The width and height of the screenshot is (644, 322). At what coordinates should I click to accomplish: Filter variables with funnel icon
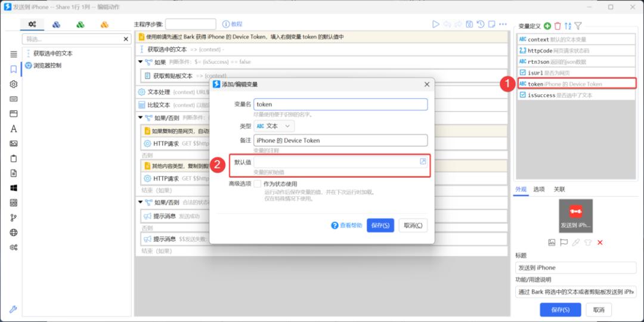578,26
